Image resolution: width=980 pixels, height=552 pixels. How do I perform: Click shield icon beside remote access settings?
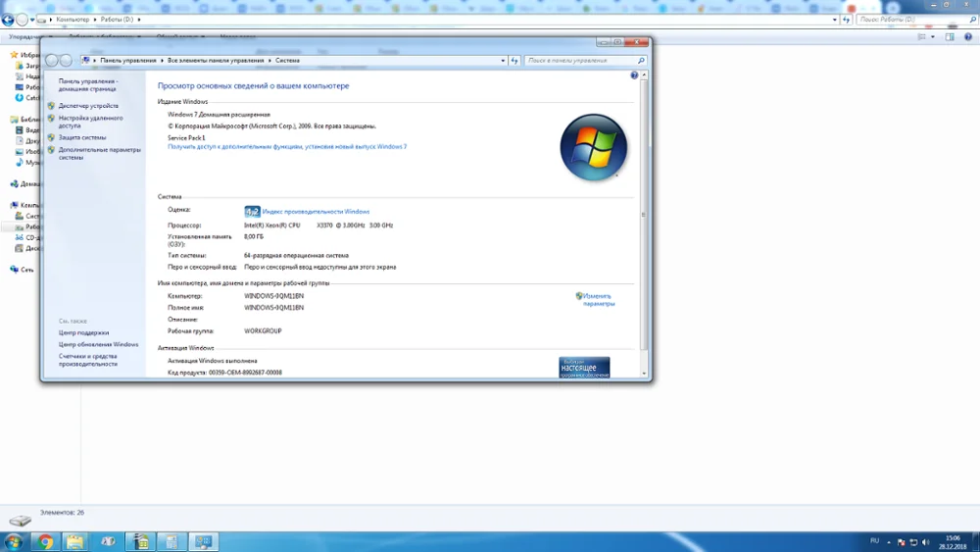coord(51,119)
